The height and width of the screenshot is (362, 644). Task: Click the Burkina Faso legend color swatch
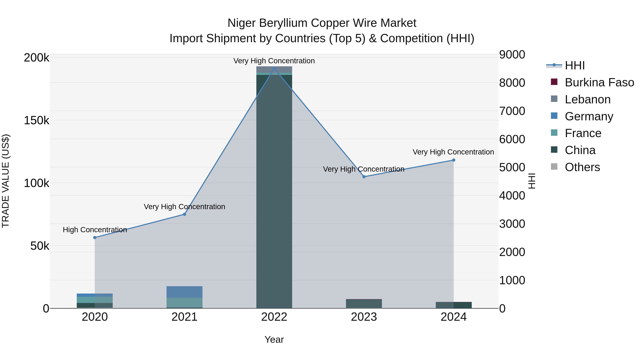(554, 82)
